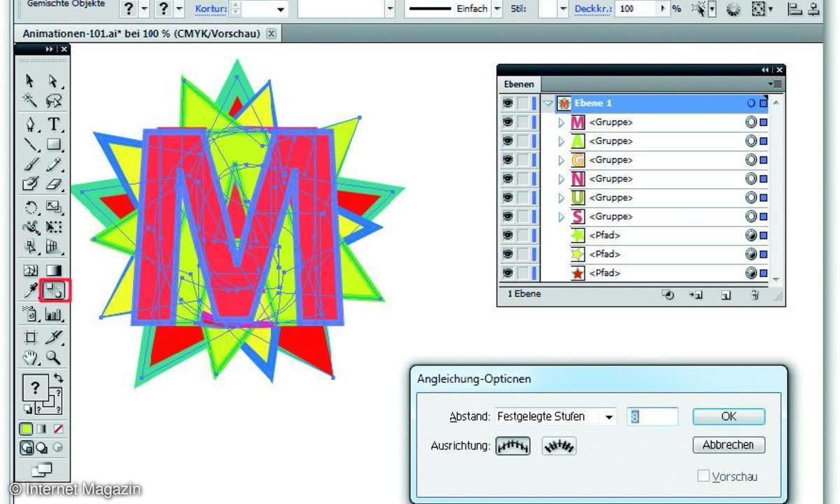The image size is (840, 504).
Task: Click the None (red slash) swatch
Action: click(x=58, y=428)
